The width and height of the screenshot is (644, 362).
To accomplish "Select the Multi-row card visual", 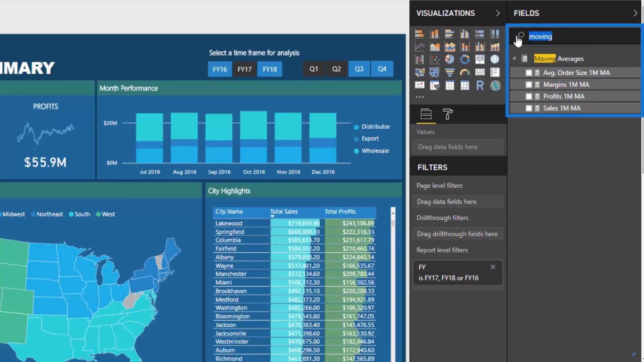I will [495, 72].
